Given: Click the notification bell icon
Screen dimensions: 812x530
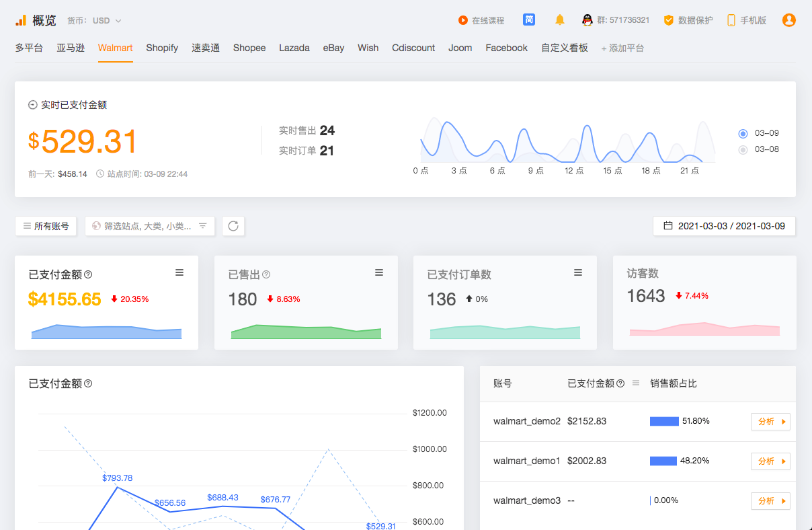Looking at the screenshot, I should point(559,20).
